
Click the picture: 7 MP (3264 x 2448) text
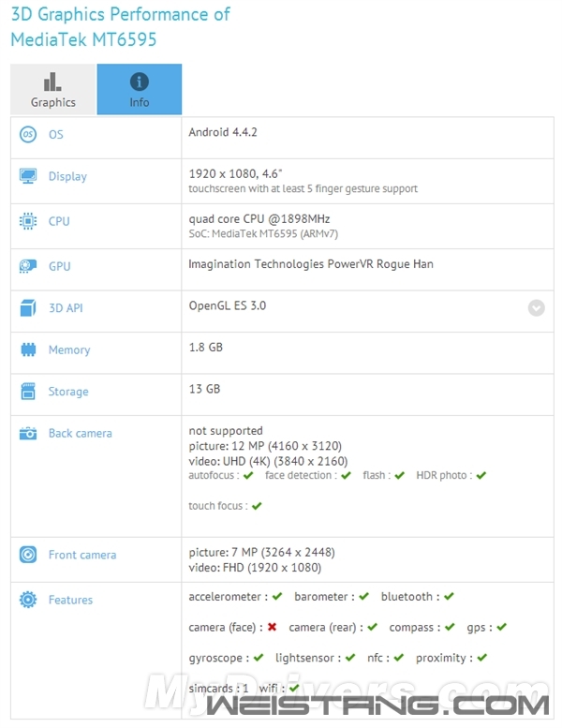(261, 553)
